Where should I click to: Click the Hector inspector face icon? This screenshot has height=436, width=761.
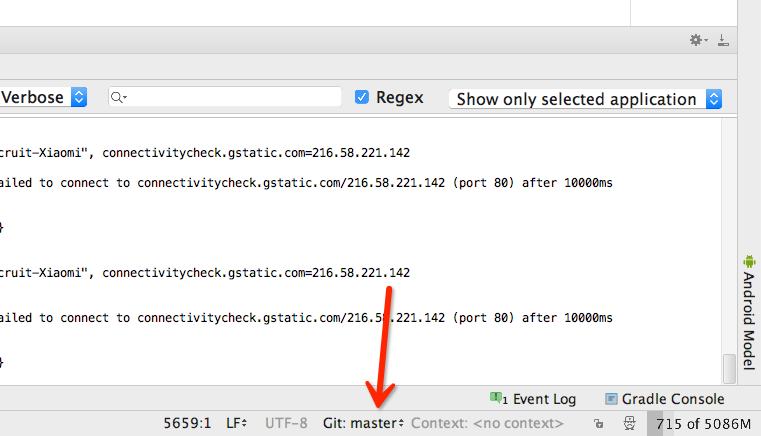tap(629, 424)
